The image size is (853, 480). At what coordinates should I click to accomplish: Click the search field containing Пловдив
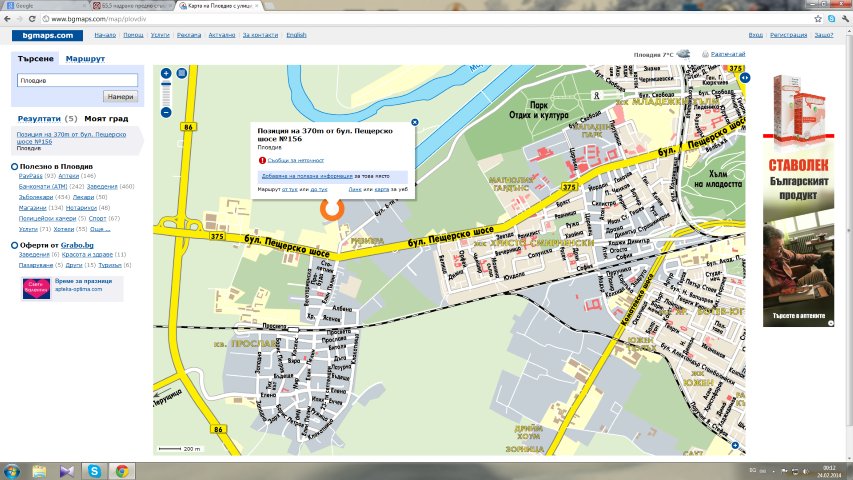(76, 80)
